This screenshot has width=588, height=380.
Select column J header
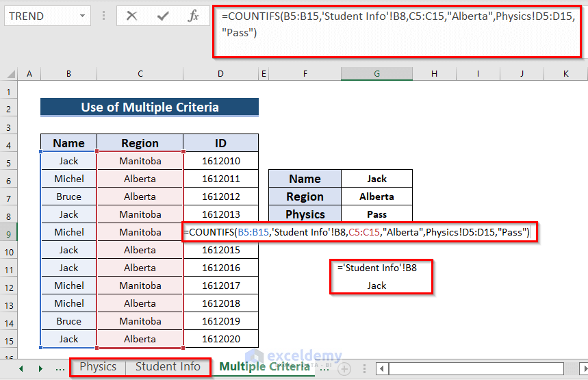[x=522, y=74]
